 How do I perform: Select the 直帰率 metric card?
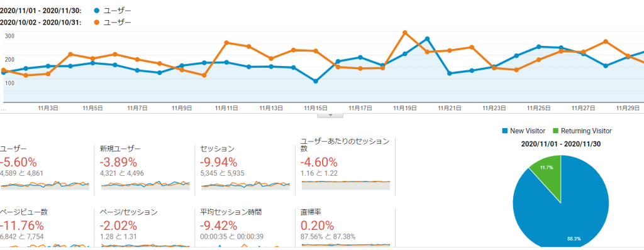tap(345, 228)
